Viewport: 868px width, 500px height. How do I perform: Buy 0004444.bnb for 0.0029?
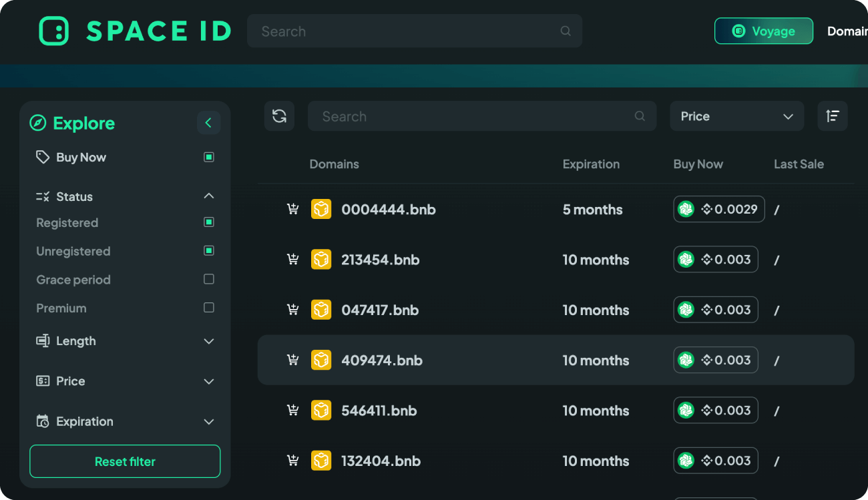719,210
